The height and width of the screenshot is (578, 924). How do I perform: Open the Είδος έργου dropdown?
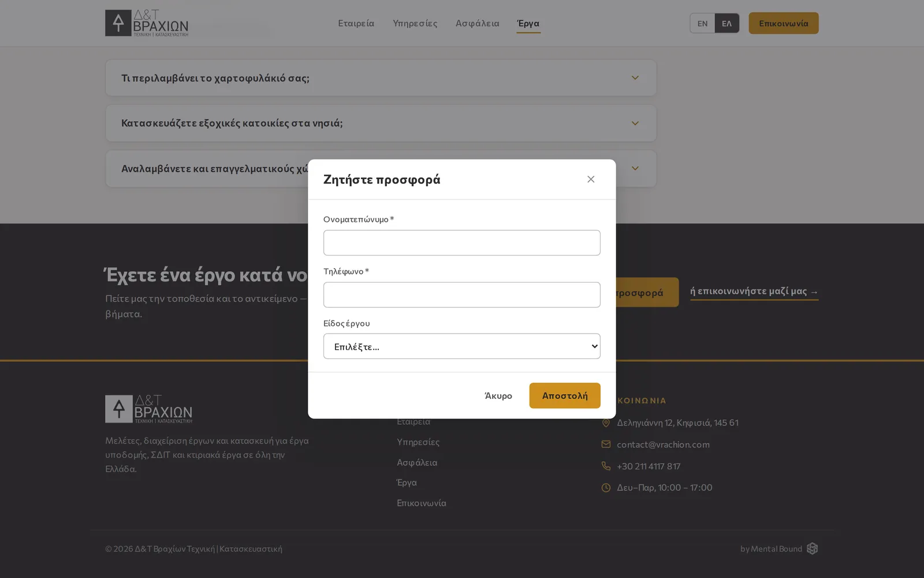(461, 346)
